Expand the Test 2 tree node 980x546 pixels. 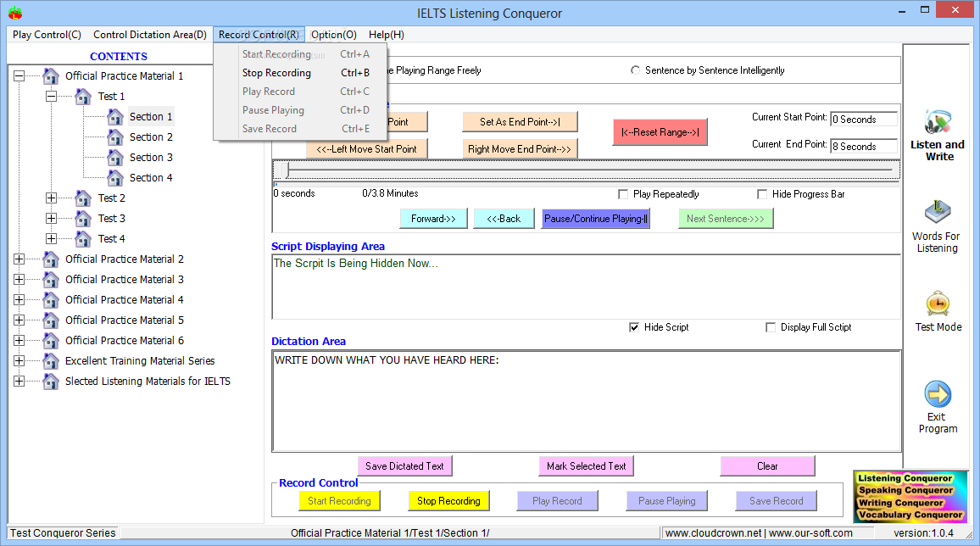(x=51, y=198)
